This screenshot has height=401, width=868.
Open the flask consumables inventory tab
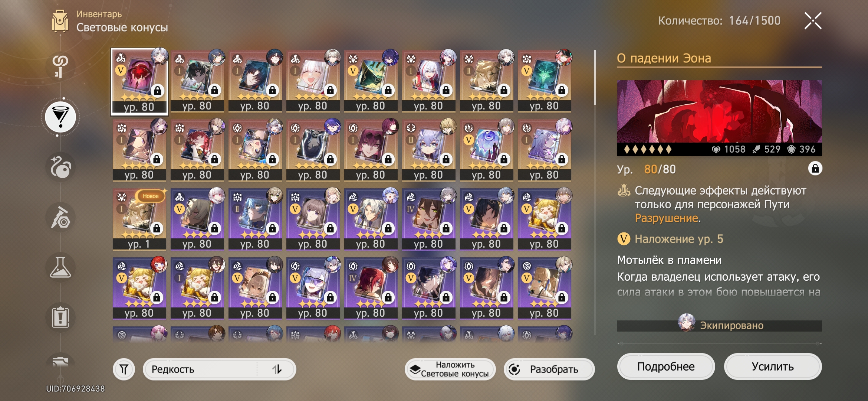(60, 267)
